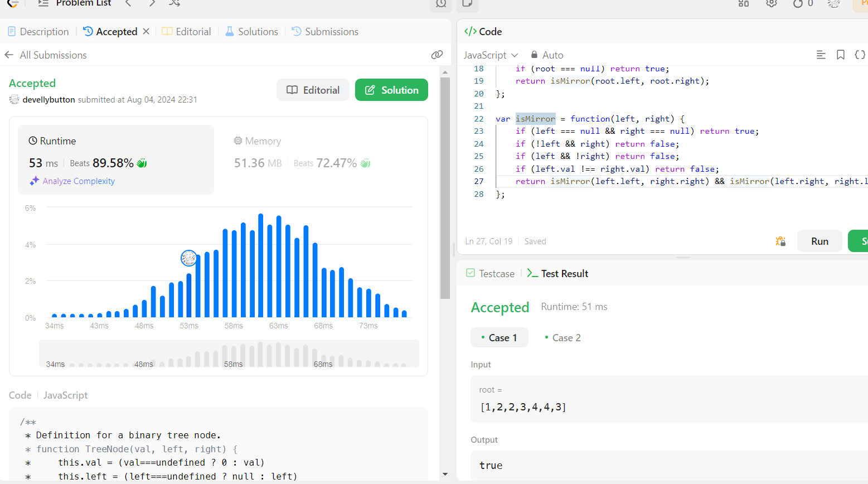
Task: Switch to the Testcase tab
Action: click(490, 274)
